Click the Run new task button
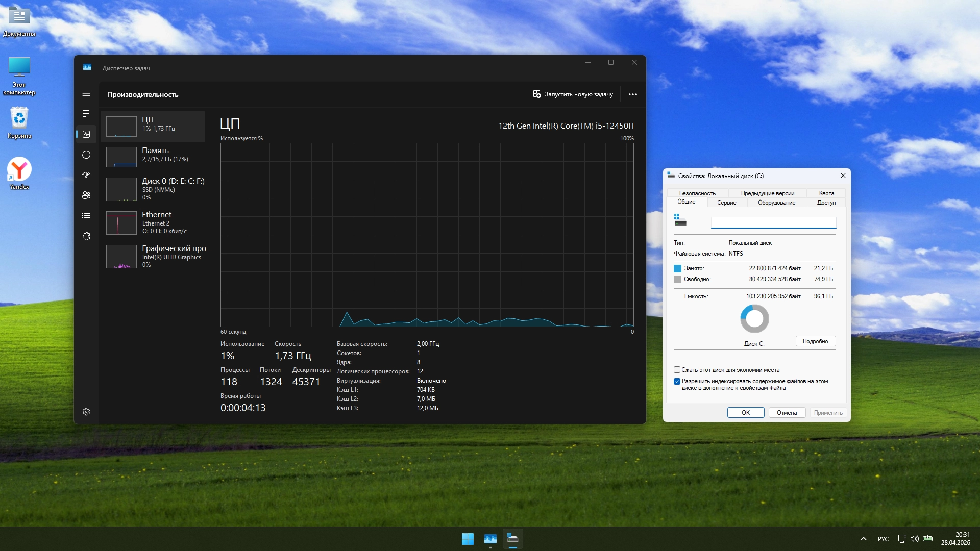The height and width of the screenshot is (551, 980). click(573, 94)
